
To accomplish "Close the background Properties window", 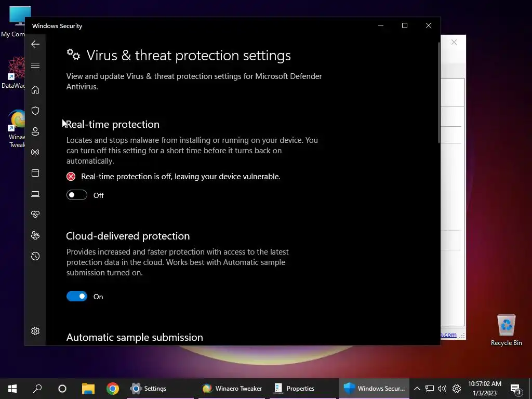I will tap(454, 42).
